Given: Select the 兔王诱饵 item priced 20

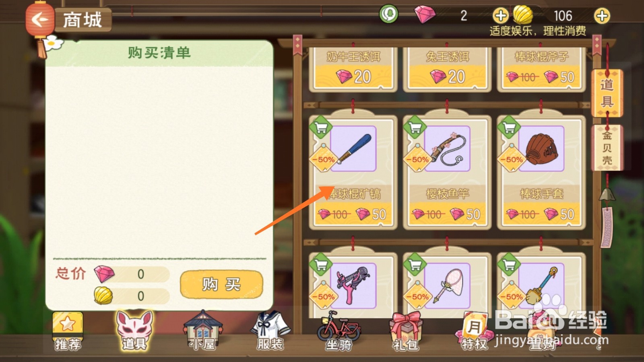Looking at the screenshot, I should click(x=447, y=69).
